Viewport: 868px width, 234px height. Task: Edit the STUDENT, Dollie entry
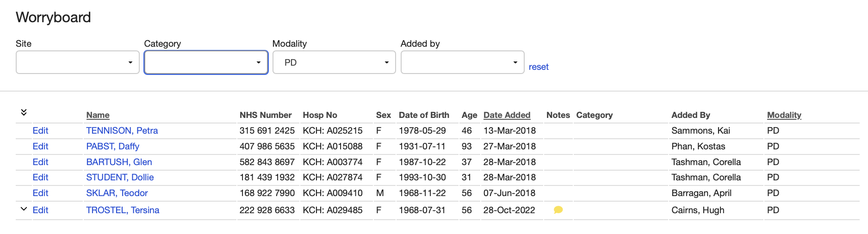click(40, 178)
